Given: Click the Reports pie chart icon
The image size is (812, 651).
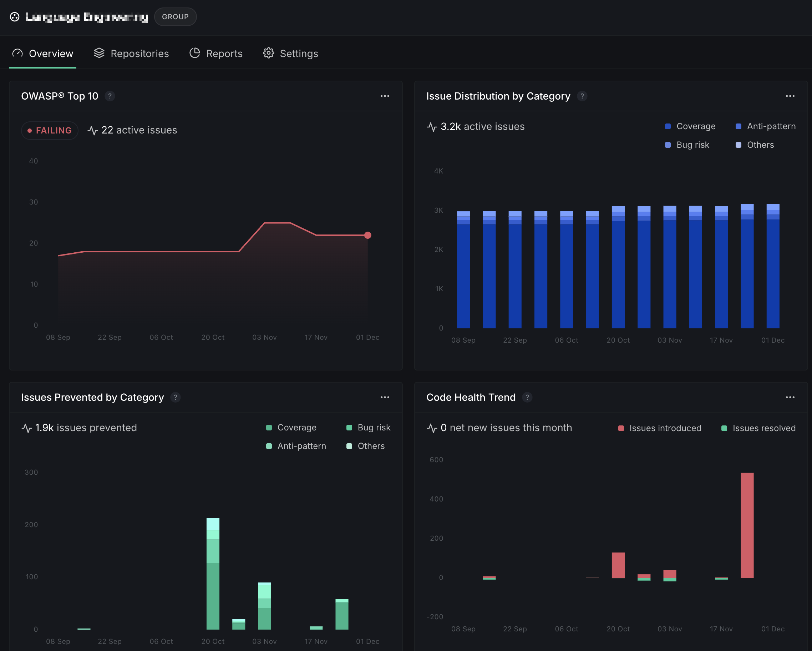Looking at the screenshot, I should [194, 53].
